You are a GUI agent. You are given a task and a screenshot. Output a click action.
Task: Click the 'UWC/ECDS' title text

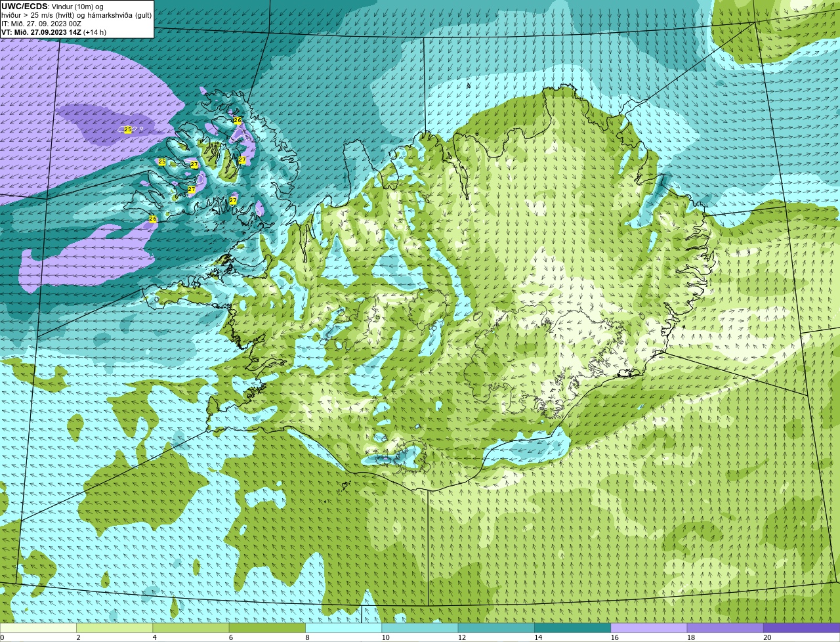click(x=24, y=7)
